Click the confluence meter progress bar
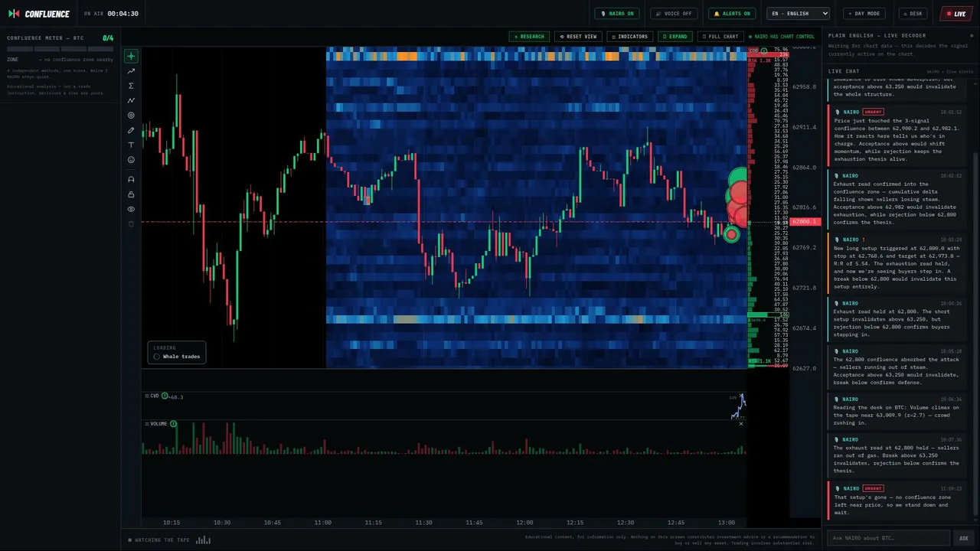This screenshot has height=551, width=980. (60, 49)
